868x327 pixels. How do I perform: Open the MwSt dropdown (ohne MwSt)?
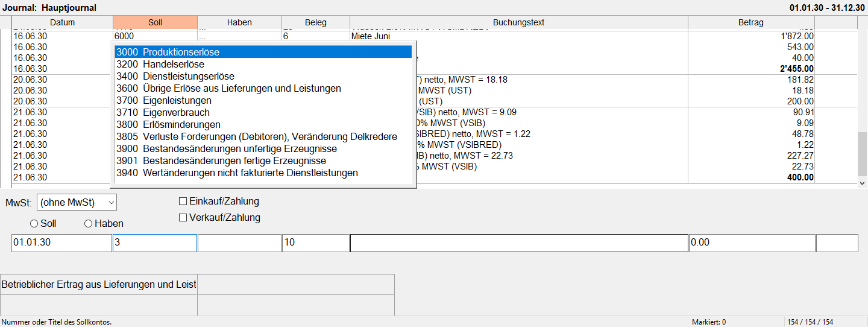pyautogui.click(x=77, y=202)
